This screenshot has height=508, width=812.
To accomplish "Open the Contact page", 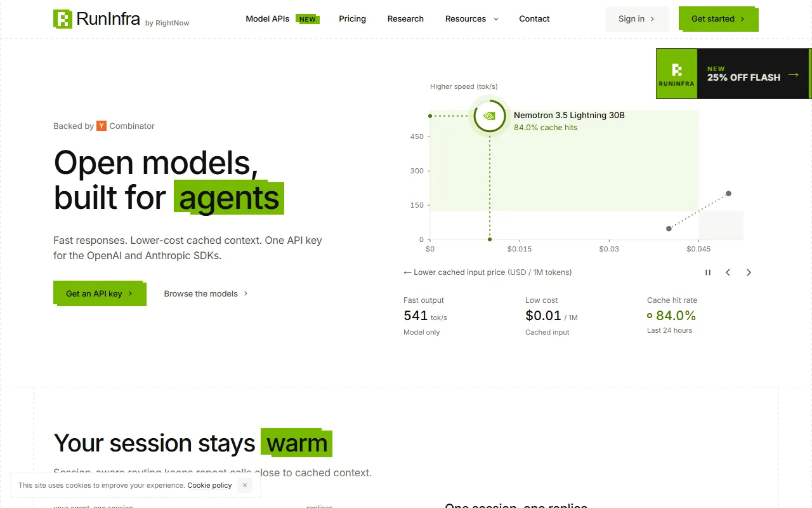I will [x=534, y=19].
